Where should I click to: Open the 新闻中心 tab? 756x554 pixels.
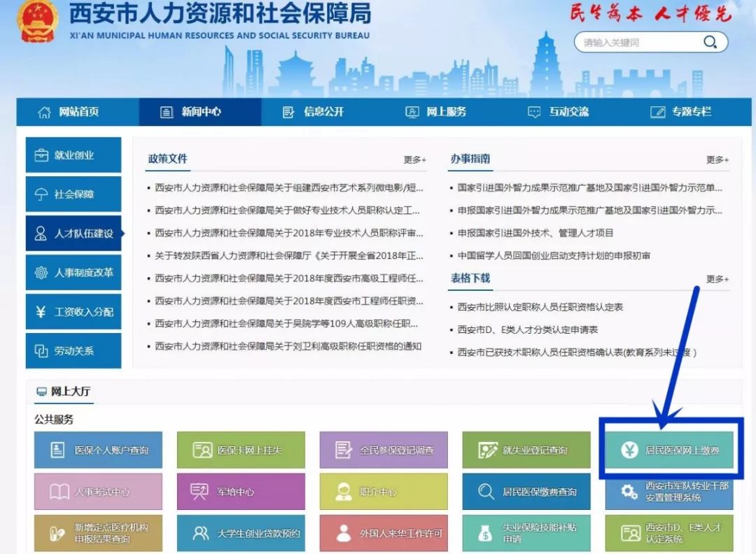point(200,112)
